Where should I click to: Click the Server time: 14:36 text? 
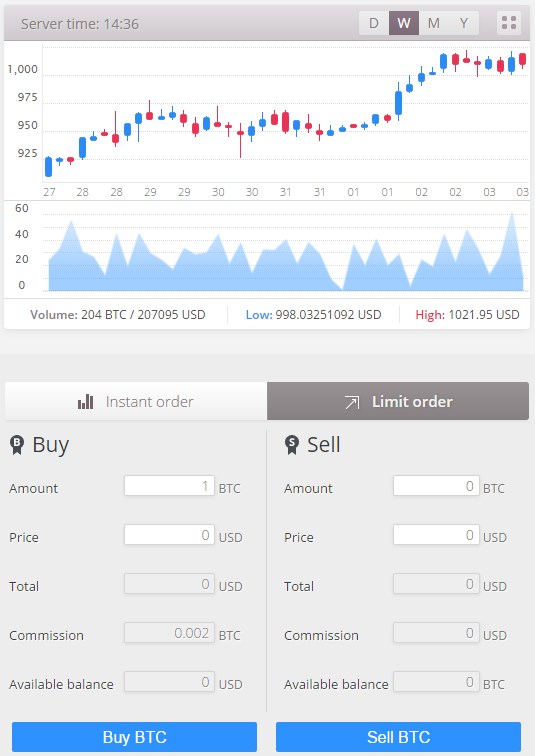pyautogui.click(x=80, y=24)
